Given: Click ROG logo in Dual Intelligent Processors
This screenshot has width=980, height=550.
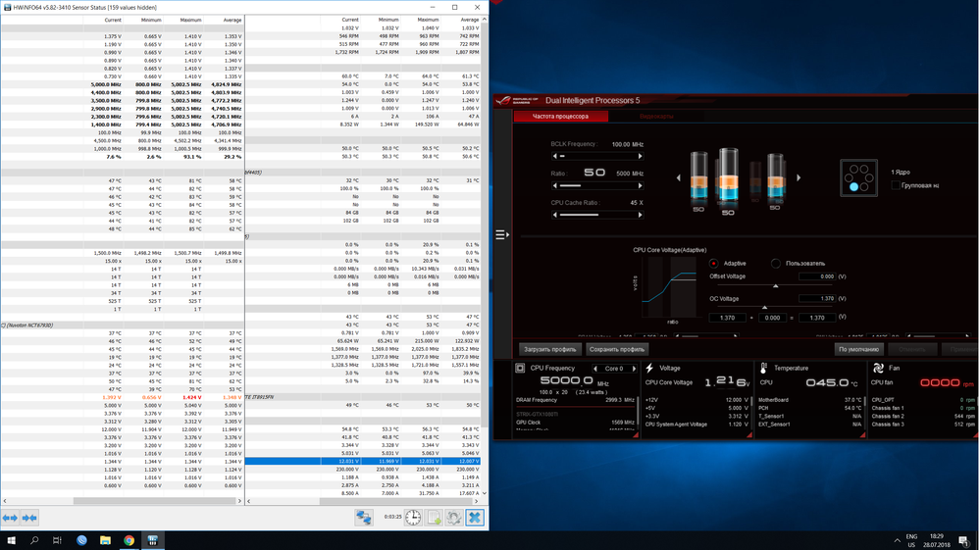Looking at the screenshot, I should (x=518, y=101).
